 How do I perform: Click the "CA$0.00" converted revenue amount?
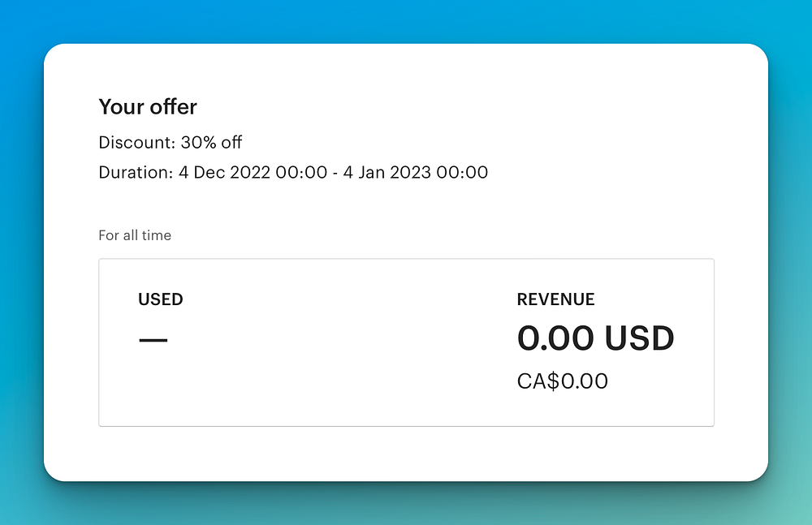(x=562, y=381)
